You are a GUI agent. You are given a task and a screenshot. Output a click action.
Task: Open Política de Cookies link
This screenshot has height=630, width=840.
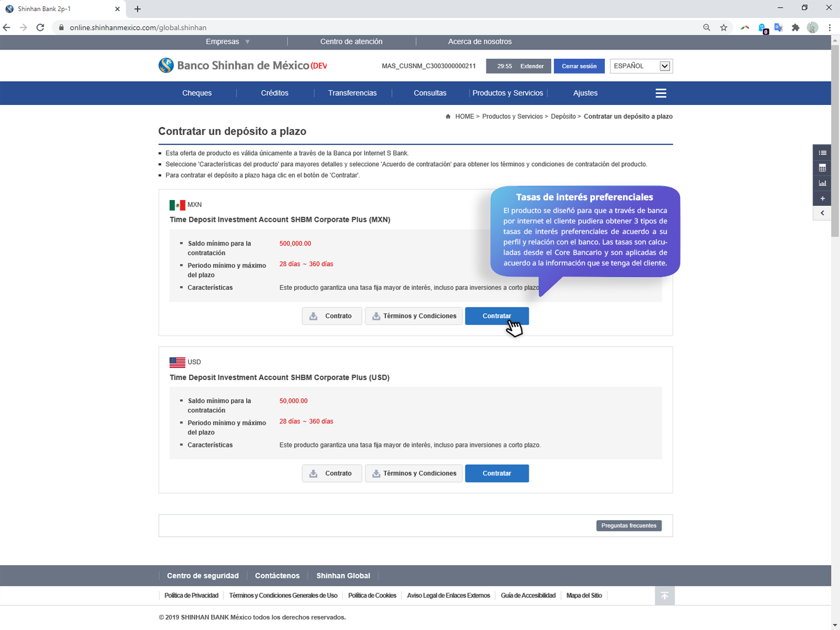tap(372, 596)
